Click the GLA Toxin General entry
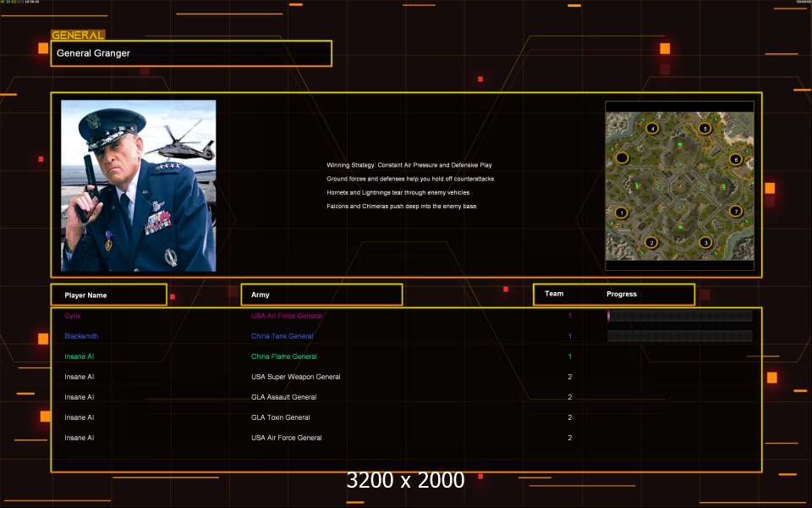812x508 pixels. click(x=281, y=417)
